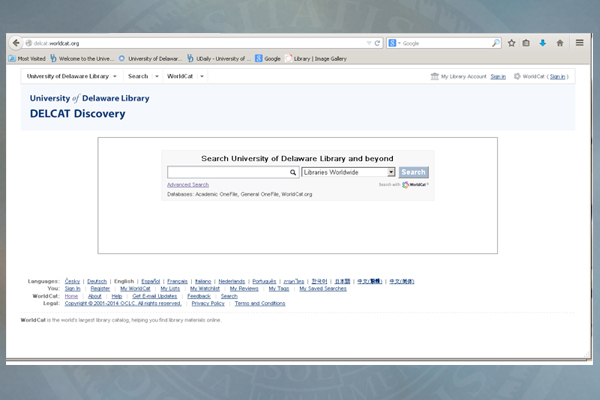The width and height of the screenshot is (600, 400).
Task: Click the Google search box in toolbar
Action: coord(446,43)
